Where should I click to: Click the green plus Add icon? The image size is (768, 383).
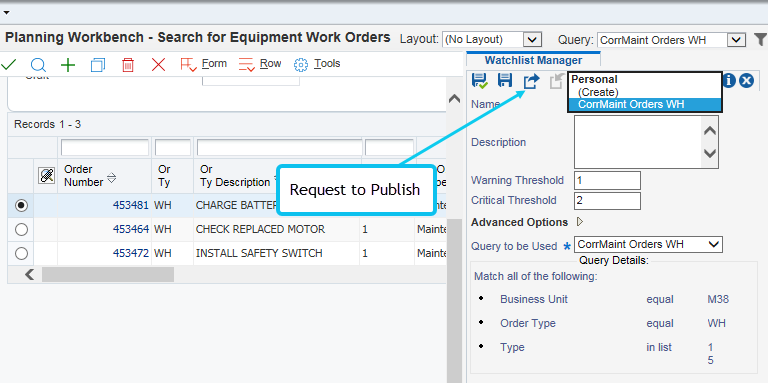coord(68,65)
